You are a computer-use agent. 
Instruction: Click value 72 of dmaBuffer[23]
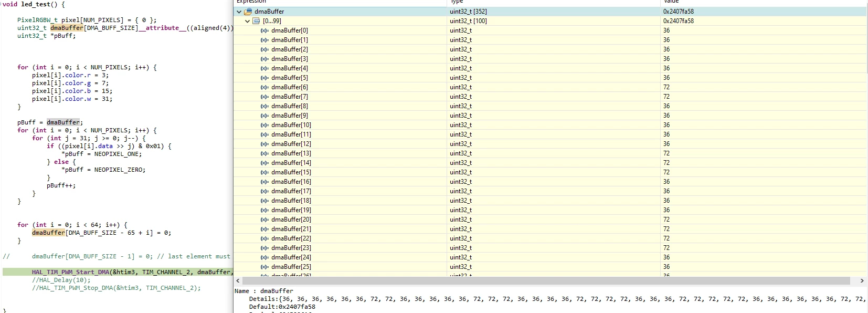(x=666, y=248)
